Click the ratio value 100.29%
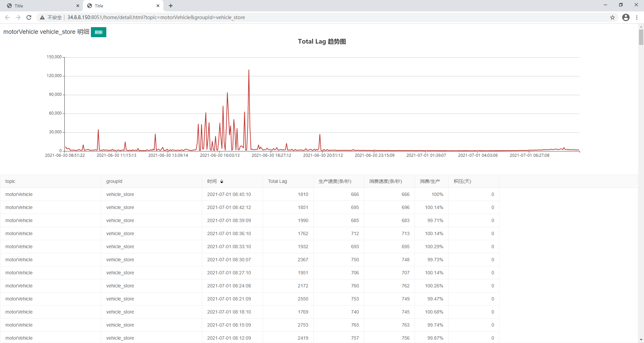The height and width of the screenshot is (343, 644). 434,247
